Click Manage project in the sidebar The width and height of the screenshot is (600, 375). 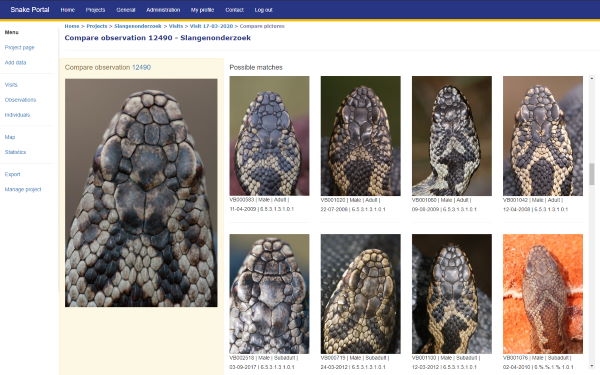[23, 189]
